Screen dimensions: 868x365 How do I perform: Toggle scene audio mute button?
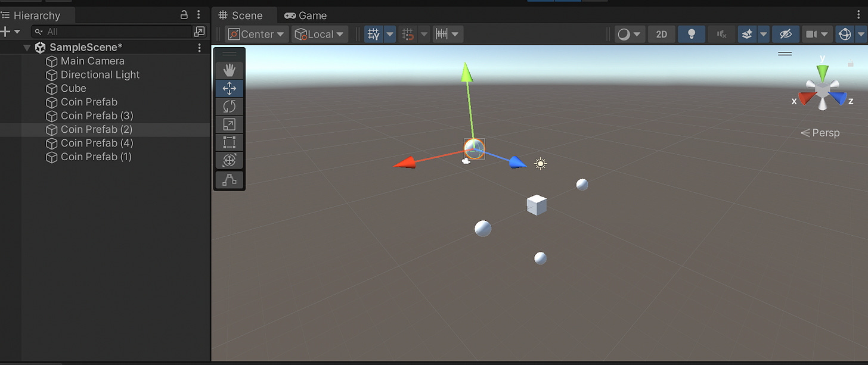(x=721, y=35)
